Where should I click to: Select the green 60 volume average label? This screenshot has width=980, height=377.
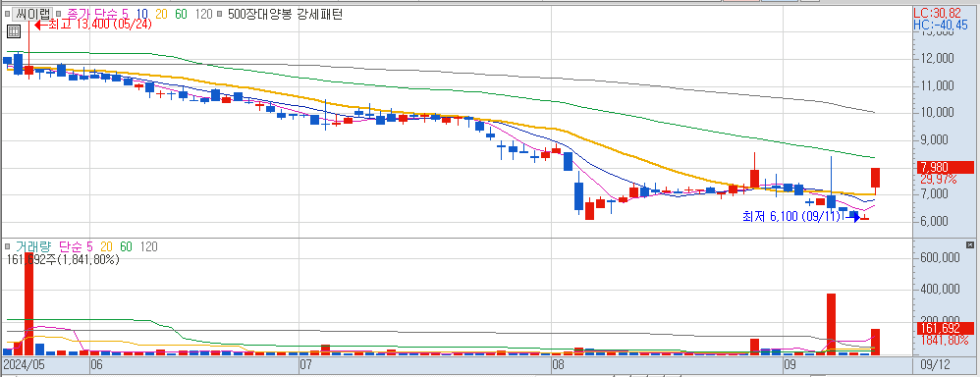pos(127,247)
